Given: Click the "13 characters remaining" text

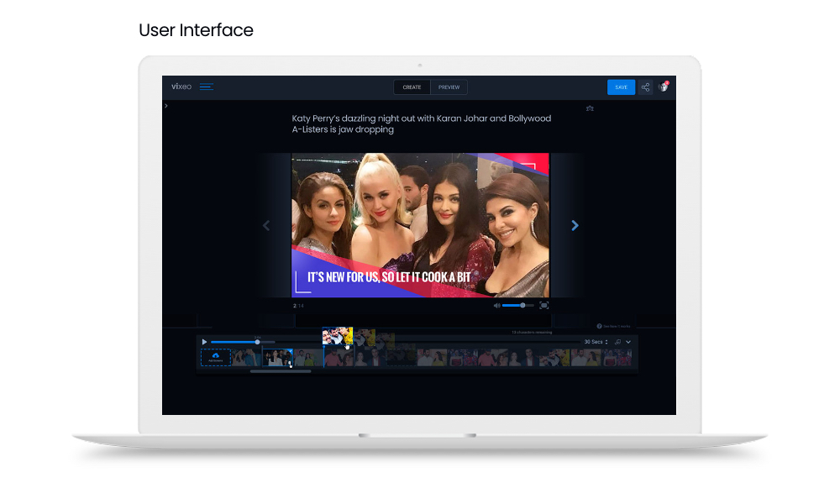Looking at the screenshot, I should 532,333.
